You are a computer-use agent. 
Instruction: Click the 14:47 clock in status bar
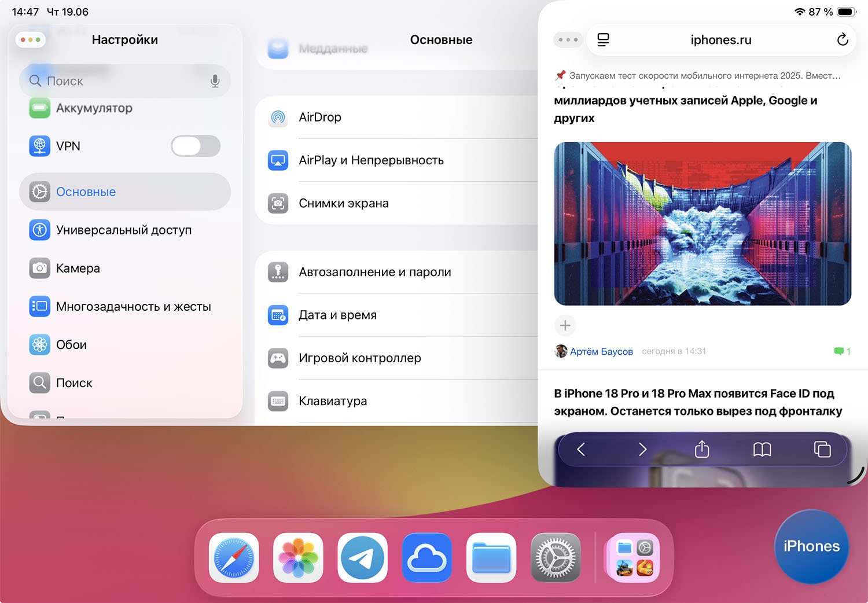(x=25, y=12)
